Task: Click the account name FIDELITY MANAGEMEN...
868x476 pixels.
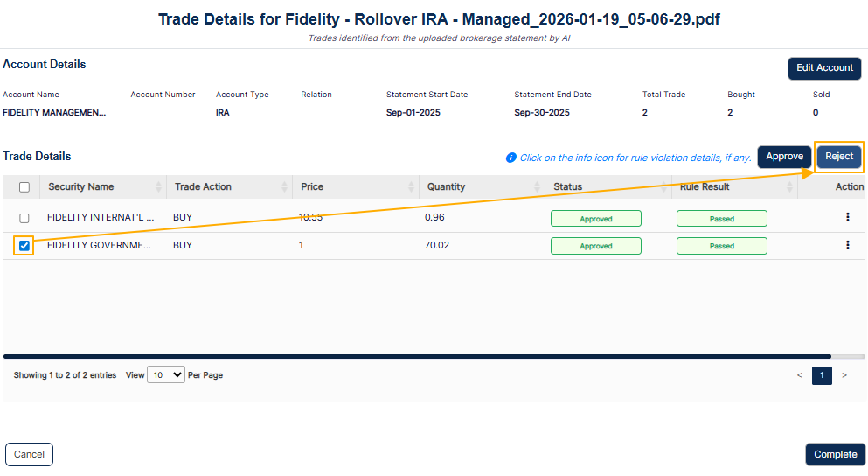Action: tap(54, 113)
